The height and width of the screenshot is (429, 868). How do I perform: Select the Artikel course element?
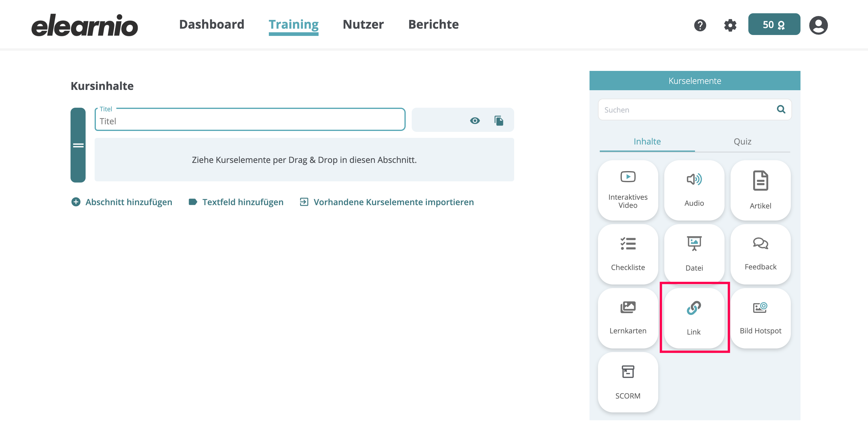(760, 190)
